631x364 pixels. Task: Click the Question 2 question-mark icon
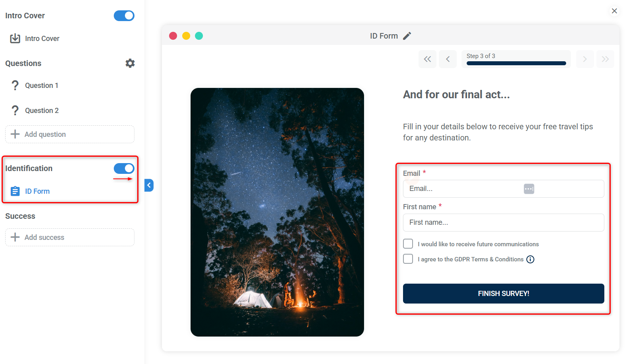coord(15,111)
